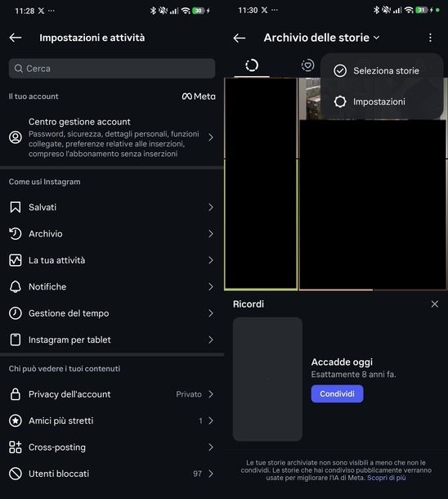Click the Utenti bloccati blocked icon
This screenshot has width=448, height=499.
[16, 474]
